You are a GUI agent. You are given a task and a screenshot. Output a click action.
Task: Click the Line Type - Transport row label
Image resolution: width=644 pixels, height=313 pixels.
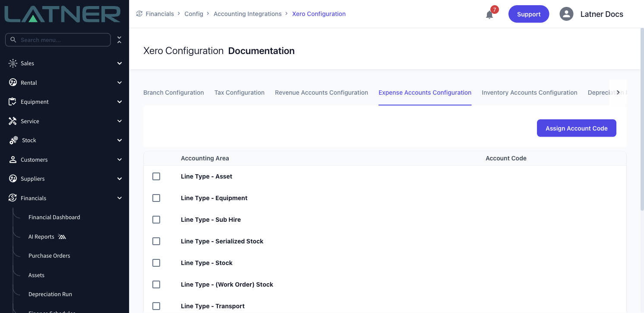(213, 306)
